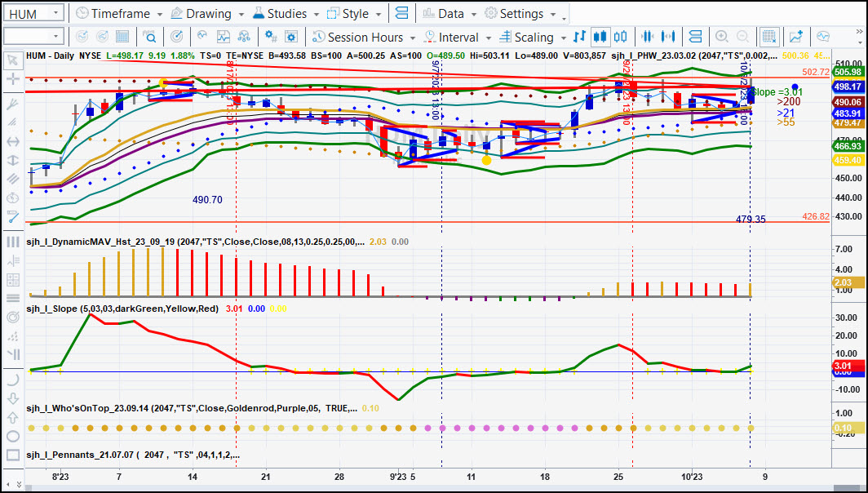Click the green 505.98 price marker
868x493 pixels.
pos(848,72)
